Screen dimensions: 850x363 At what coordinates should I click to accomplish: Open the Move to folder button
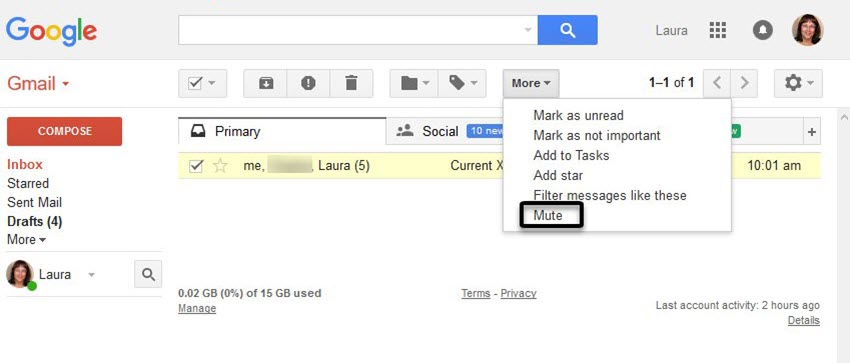414,83
